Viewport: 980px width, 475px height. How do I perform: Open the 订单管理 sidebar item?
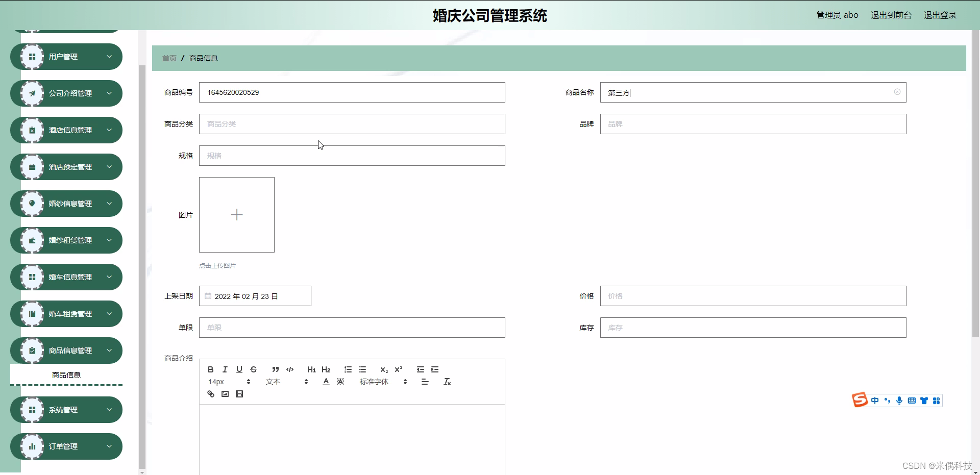tap(66, 446)
